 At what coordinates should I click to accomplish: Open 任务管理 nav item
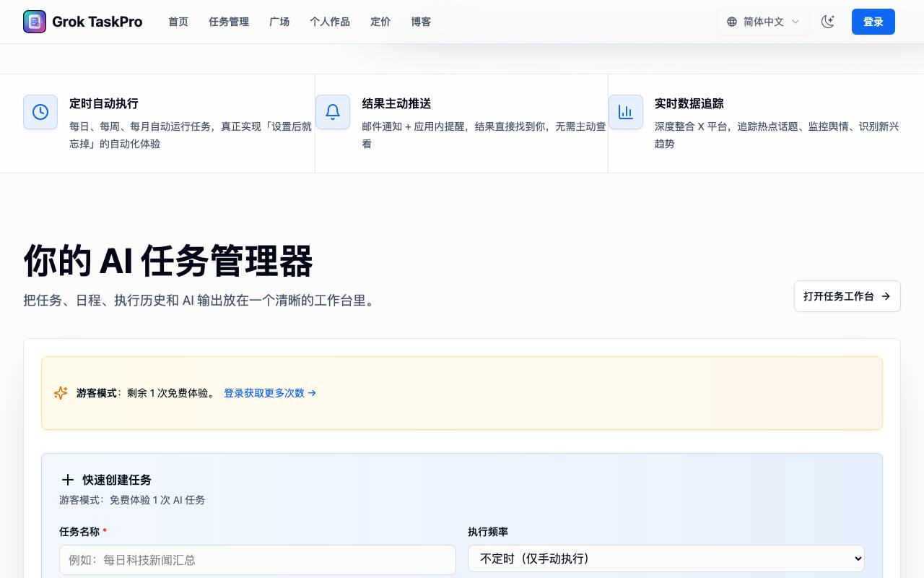pos(229,22)
